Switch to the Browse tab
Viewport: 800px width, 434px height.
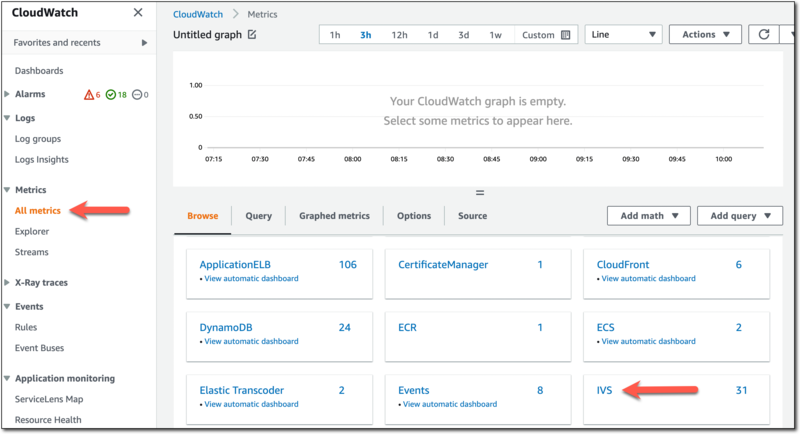[x=203, y=216]
